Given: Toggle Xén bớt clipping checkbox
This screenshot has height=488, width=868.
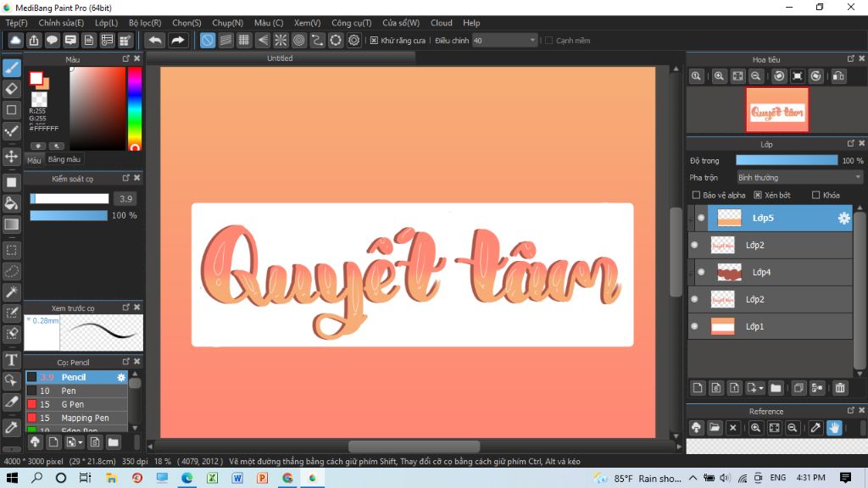Looking at the screenshot, I should click(x=758, y=195).
